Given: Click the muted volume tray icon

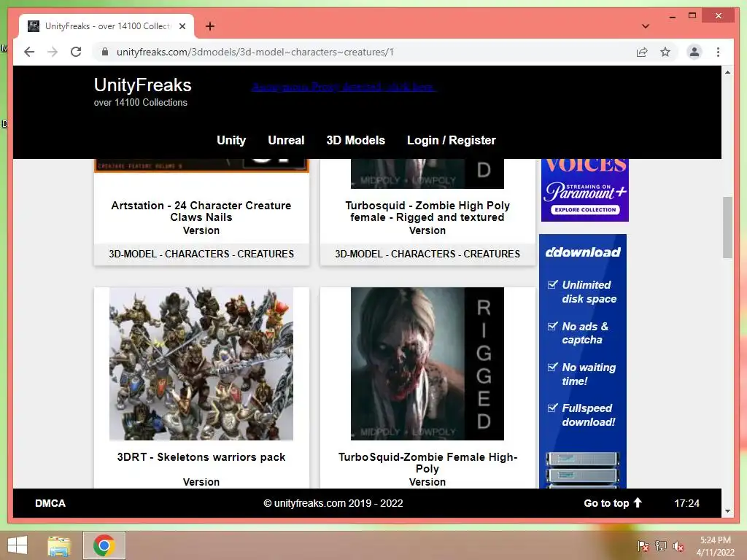Looking at the screenshot, I should [678, 545].
